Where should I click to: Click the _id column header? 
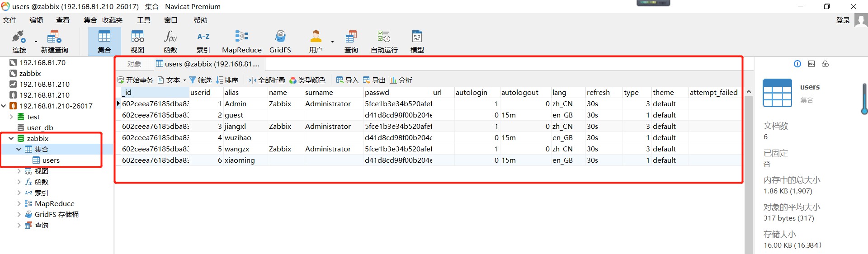(155, 92)
